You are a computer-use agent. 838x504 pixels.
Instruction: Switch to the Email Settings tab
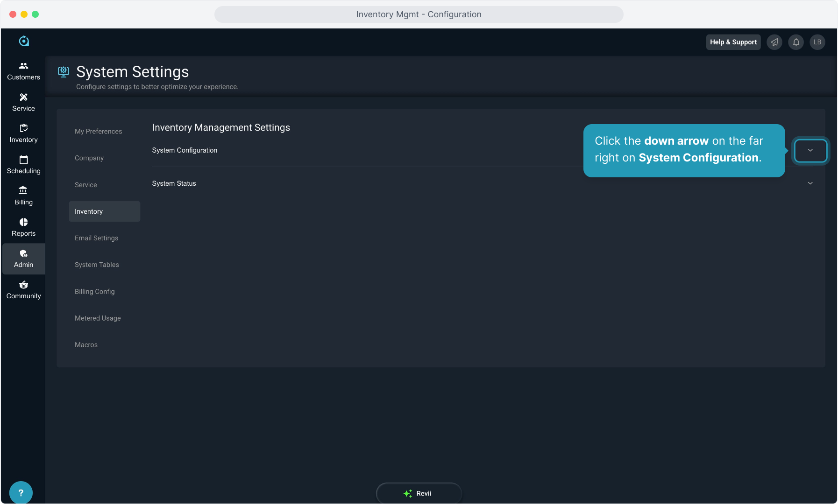[96, 238]
